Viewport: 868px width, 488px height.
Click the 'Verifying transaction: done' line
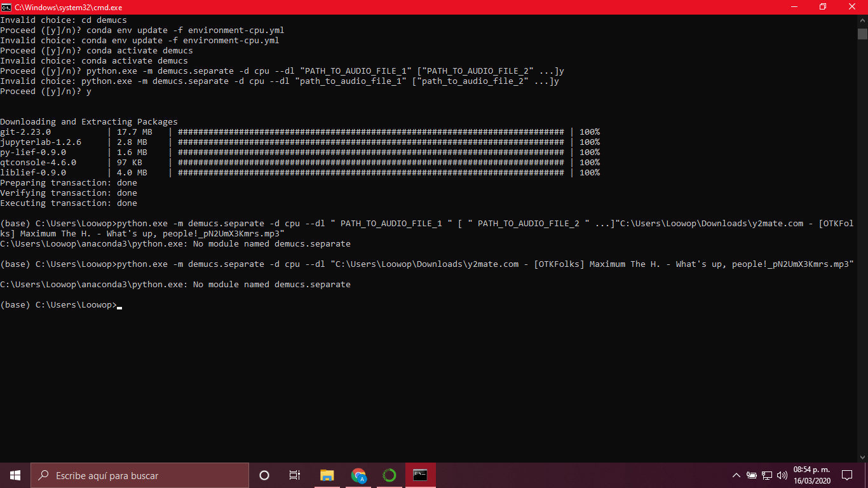pos(69,193)
